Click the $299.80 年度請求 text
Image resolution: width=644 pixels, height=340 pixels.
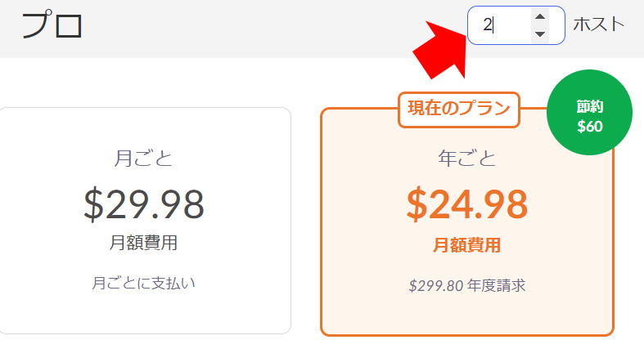(467, 285)
